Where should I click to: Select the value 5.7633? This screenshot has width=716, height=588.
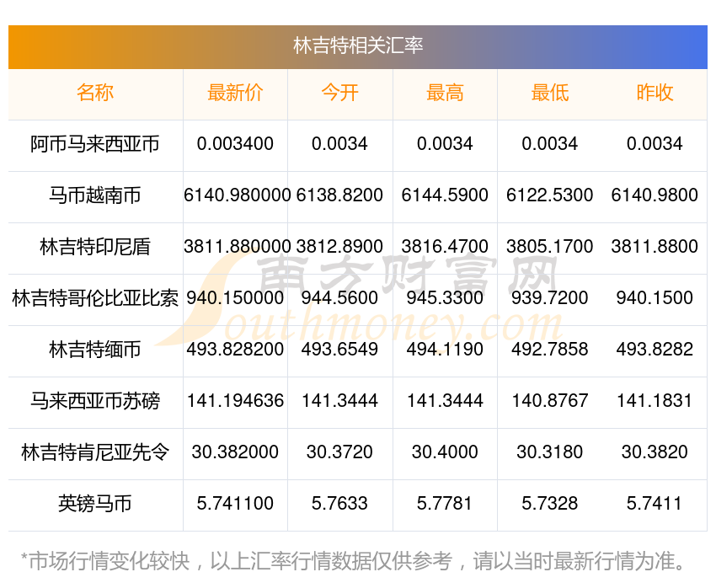pyautogui.click(x=339, y=504)
